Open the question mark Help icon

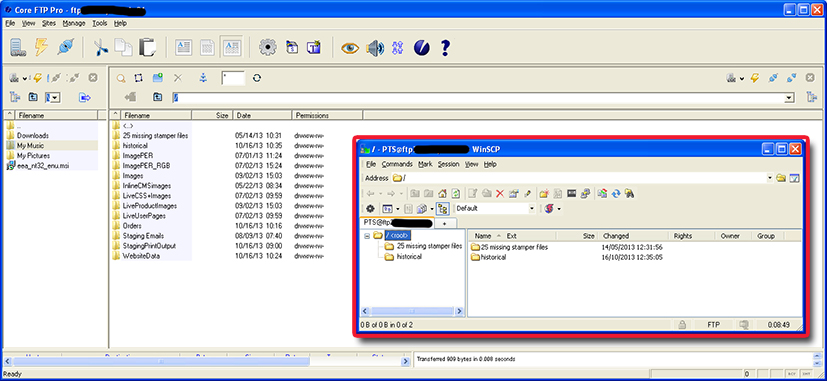445,48
